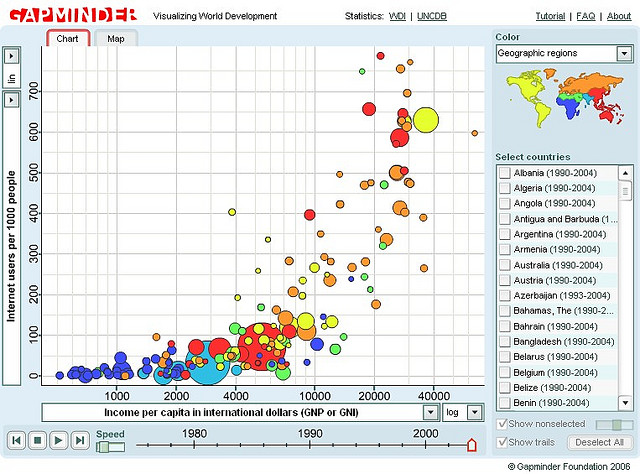Click the Gapminder logo

(71, 15)
